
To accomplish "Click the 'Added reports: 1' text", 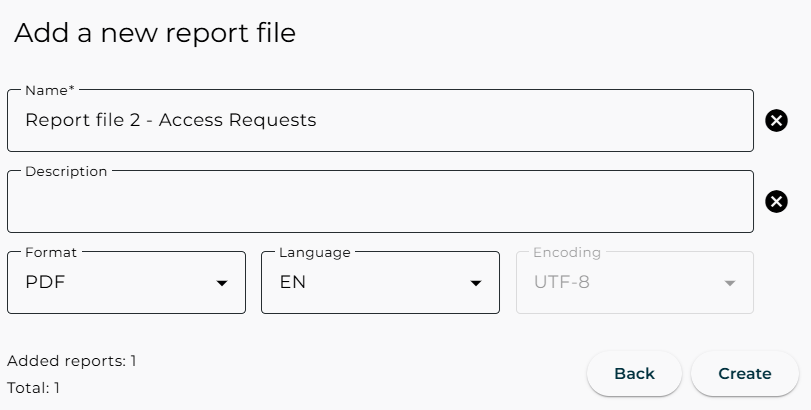I will 71,361.
